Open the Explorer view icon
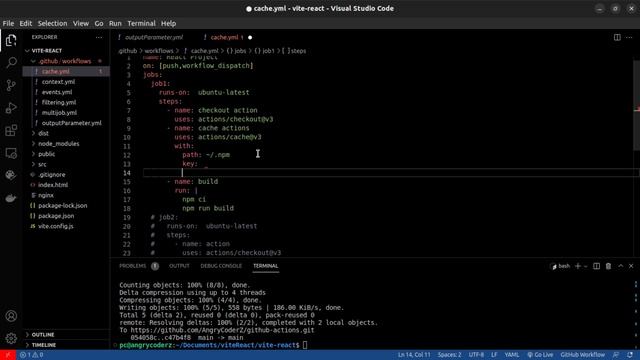This screenshot has height=360, width=640. tap(11, 40)
